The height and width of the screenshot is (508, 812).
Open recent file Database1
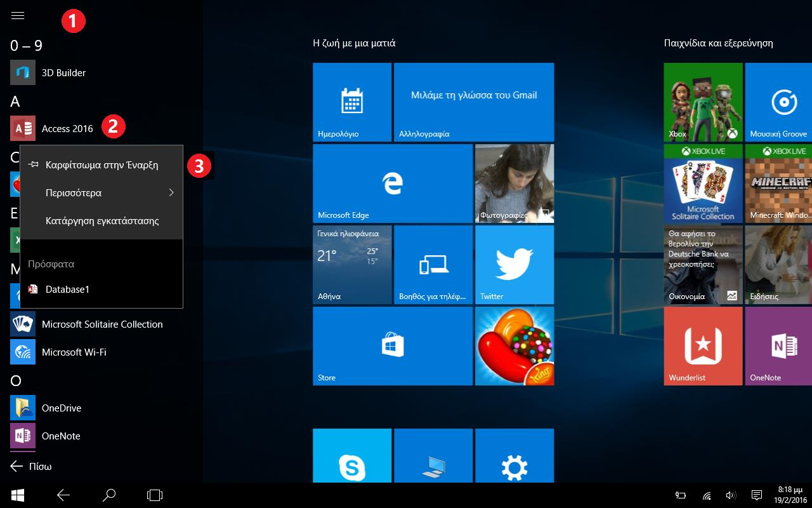tap(101, 289)
